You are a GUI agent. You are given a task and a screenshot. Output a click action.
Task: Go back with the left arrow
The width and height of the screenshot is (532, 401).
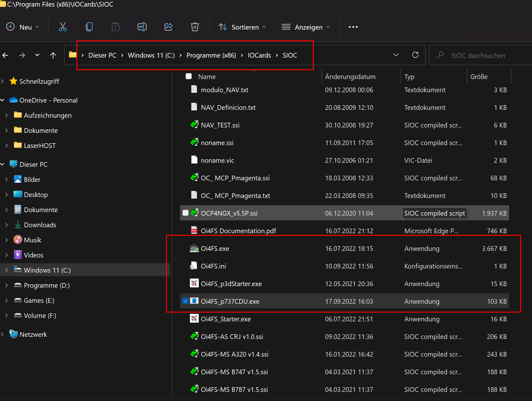[x=5, y=55]
